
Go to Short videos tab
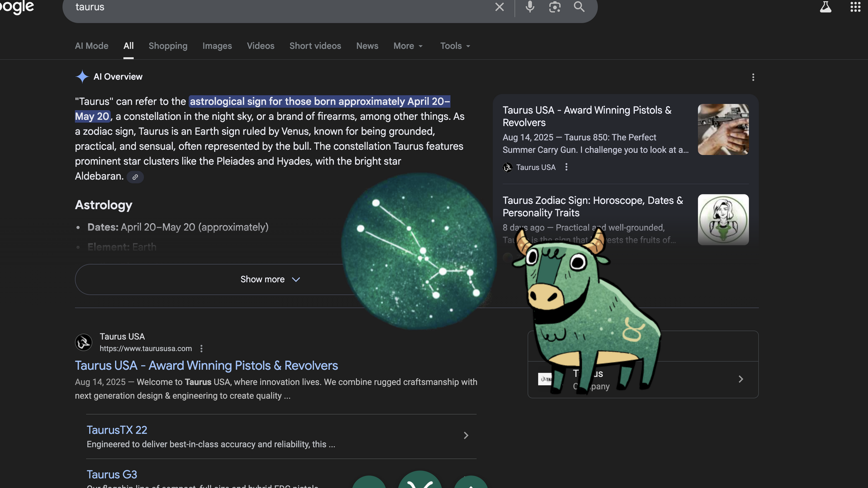[x=315, y=46]
